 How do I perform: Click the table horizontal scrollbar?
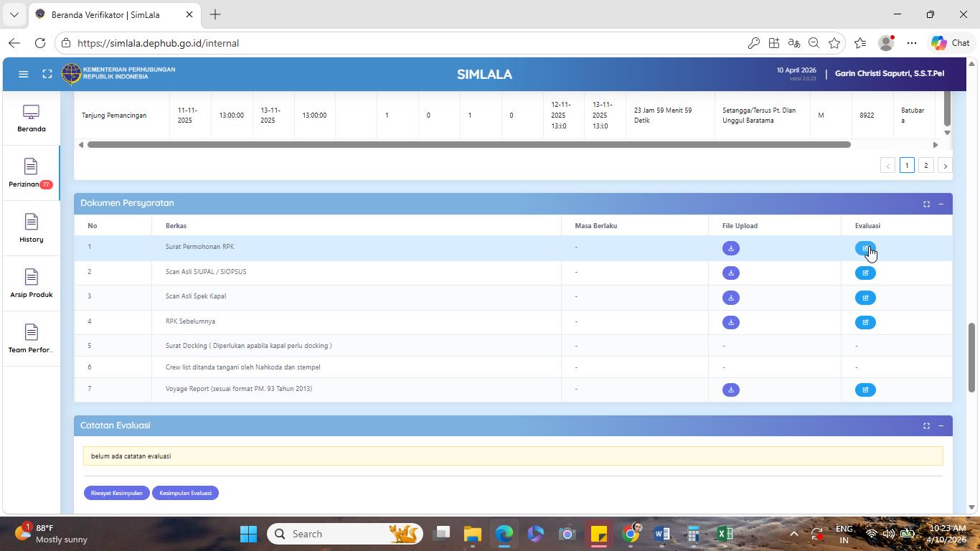(x=469, y=145)
